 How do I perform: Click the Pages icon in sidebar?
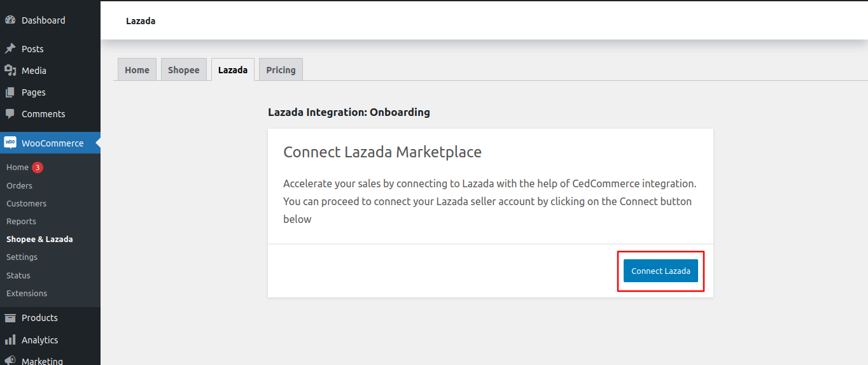coord(10,92)
